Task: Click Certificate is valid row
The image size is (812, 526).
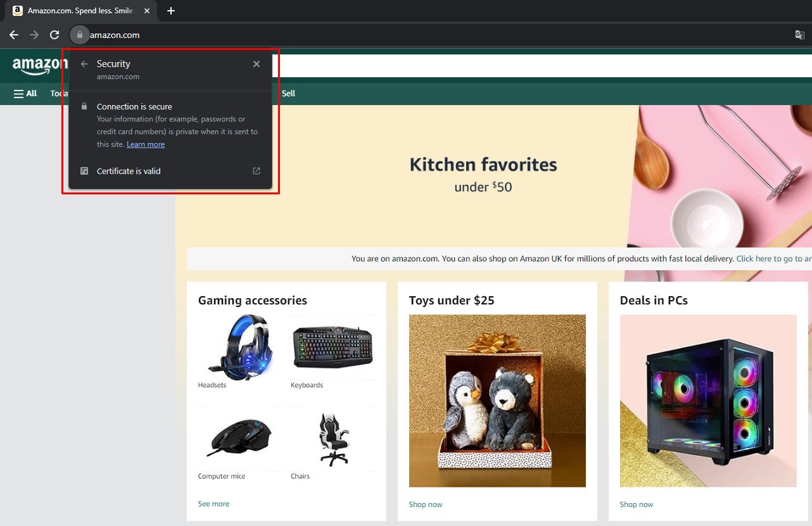Action: tap(170, 171)
